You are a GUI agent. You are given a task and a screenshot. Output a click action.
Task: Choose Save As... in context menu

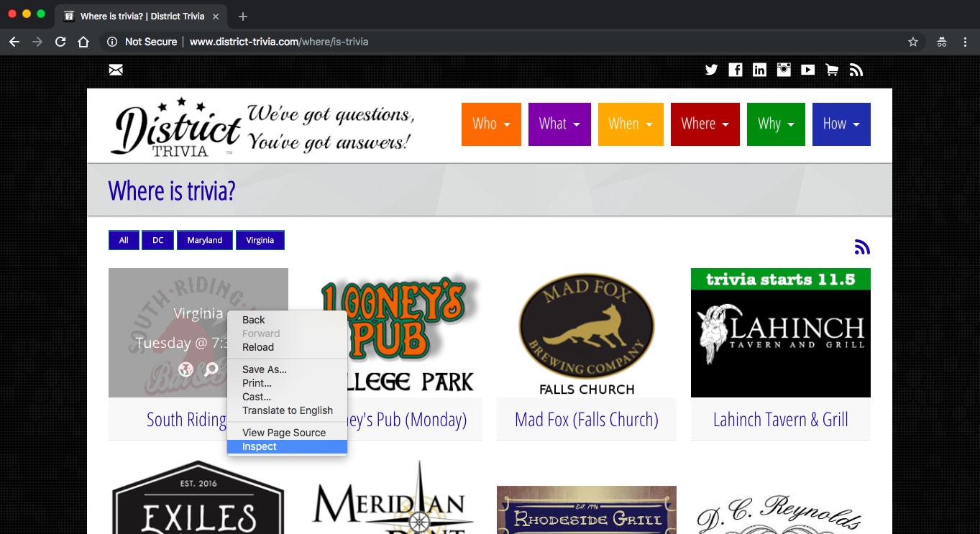287,369
